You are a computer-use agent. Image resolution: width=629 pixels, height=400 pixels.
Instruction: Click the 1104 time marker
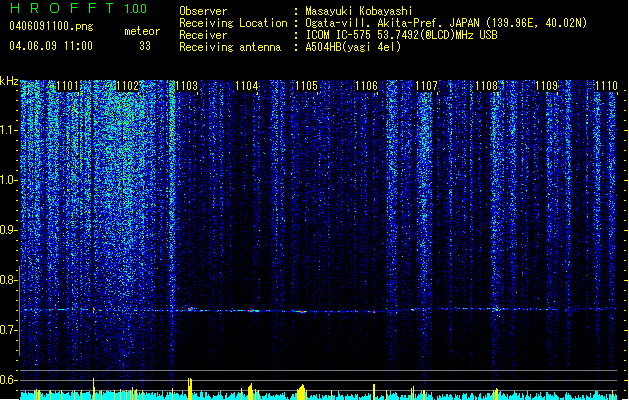click(247, 86)
